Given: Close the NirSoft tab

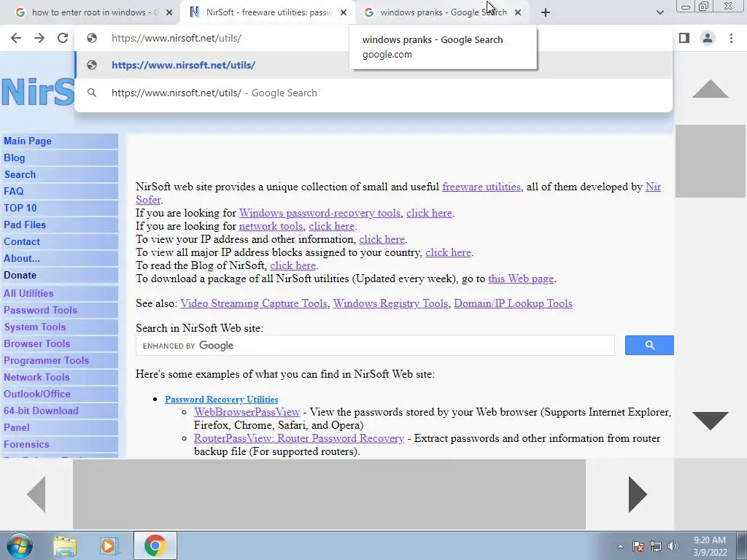Looking at the screenshot, I should 344,13.
